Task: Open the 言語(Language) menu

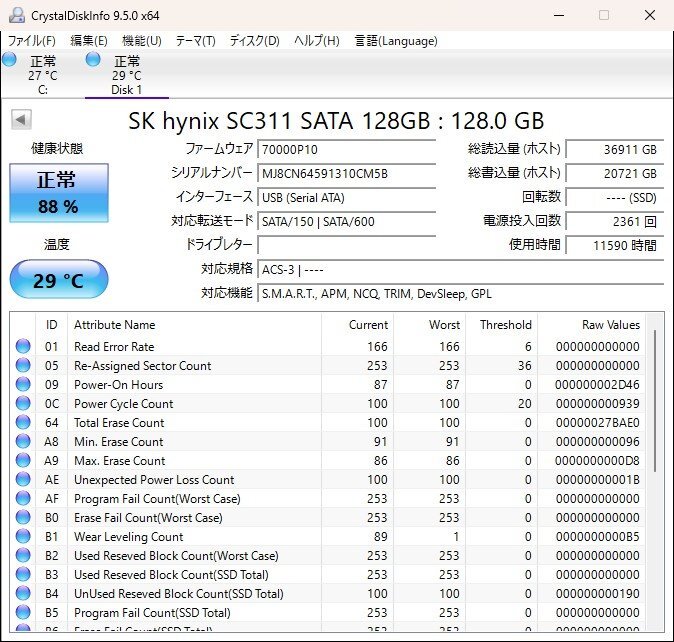Action: [x=396, y=41]
